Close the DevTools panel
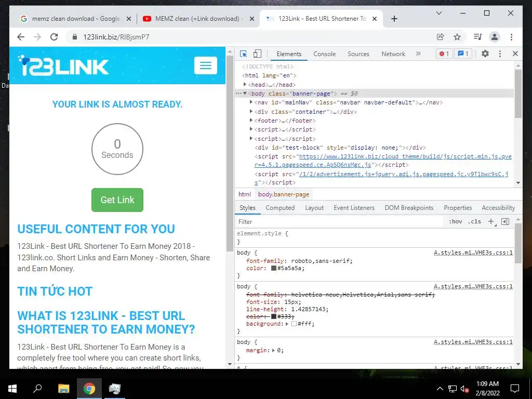Screen dimensions: 532x399 pos(515,54)
